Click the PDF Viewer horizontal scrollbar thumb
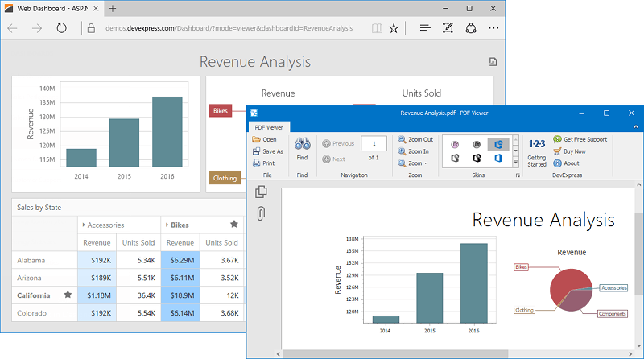 pyautogui.click(x=395, y=353)
